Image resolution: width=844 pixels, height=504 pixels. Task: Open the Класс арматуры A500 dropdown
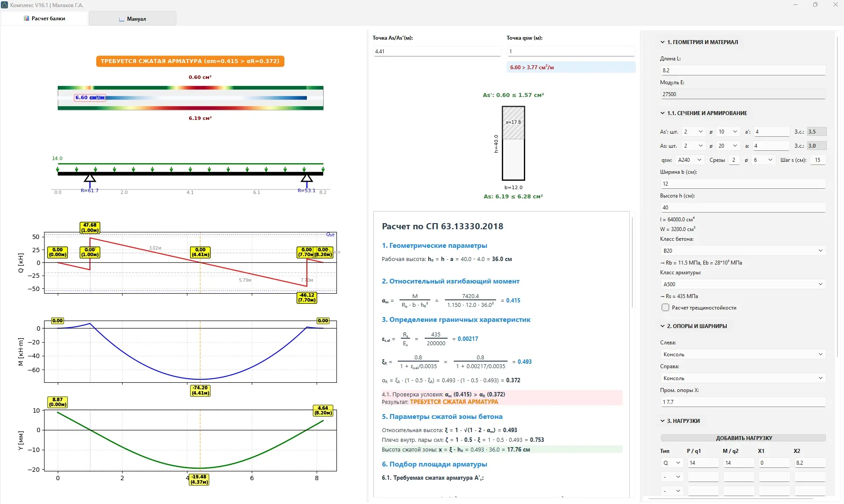743,284
